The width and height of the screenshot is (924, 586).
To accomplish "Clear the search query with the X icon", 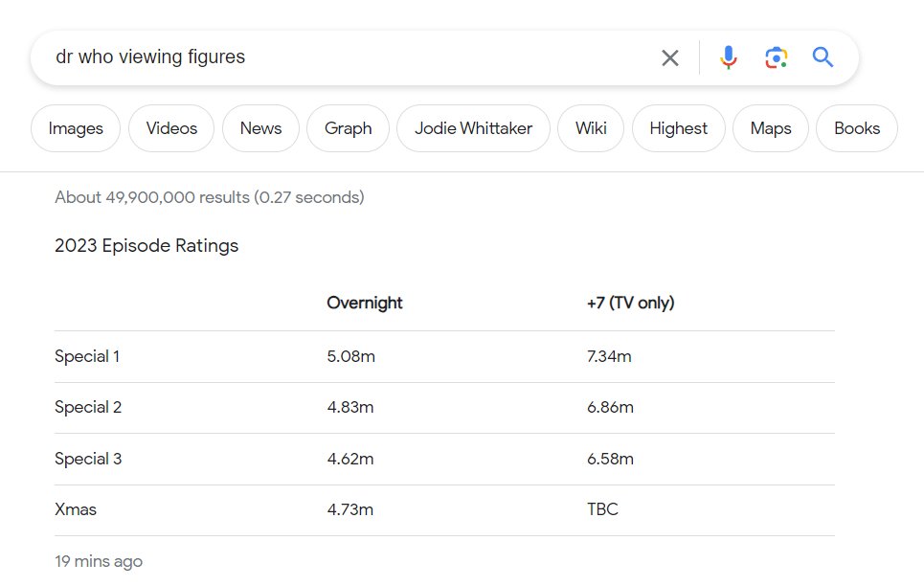I will [x=670, y=57].
